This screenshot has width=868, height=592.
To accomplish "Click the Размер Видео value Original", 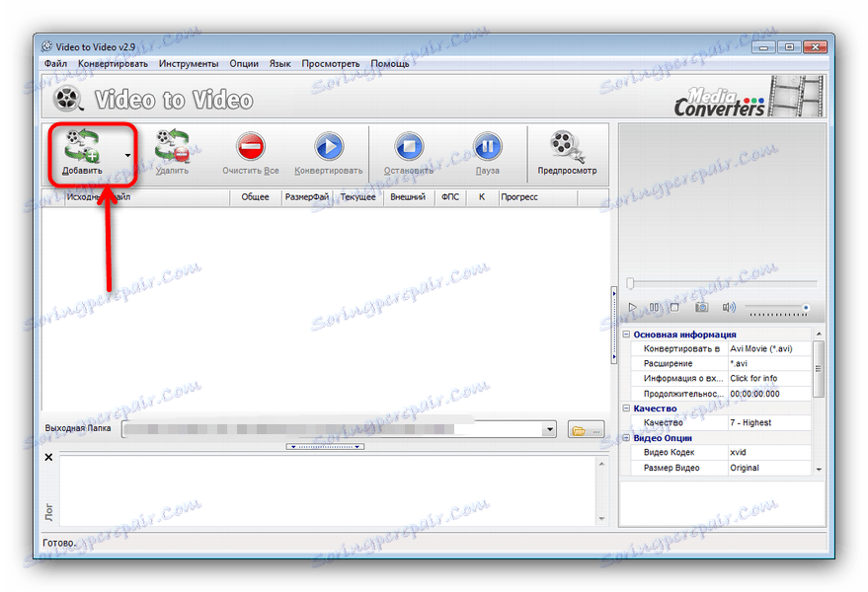I will (x=769, y=468).
